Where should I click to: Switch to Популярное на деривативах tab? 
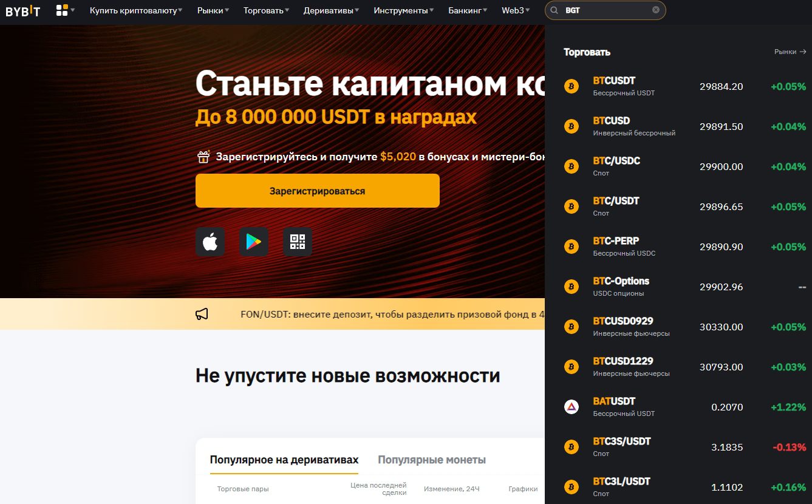(x=284, y=460)
